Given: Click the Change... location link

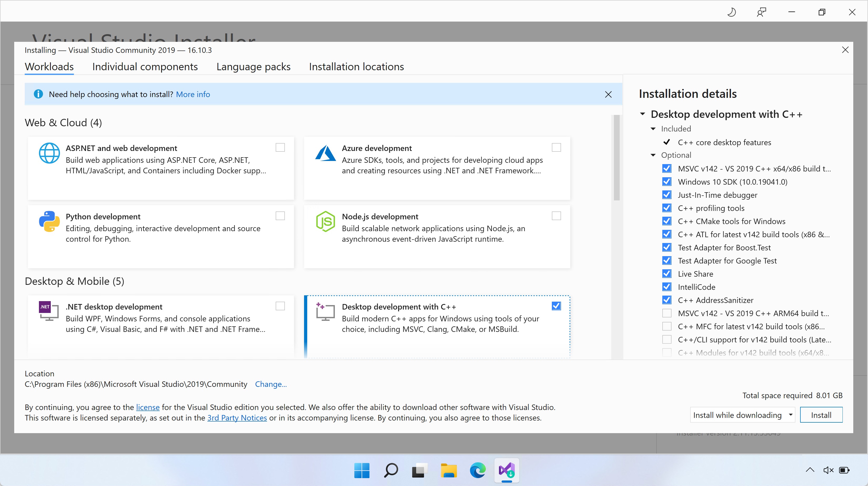Looking at the screenshot, I should 271,384.
